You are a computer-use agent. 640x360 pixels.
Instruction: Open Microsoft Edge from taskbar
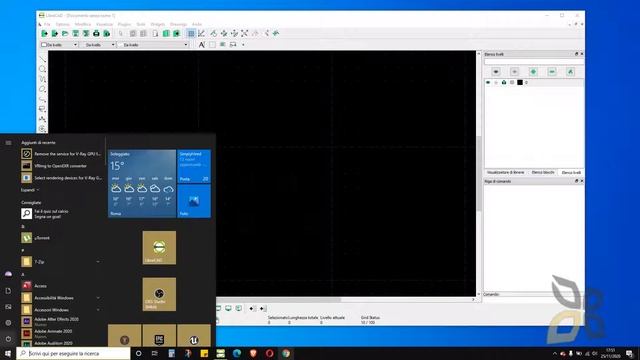pos(237,353)
